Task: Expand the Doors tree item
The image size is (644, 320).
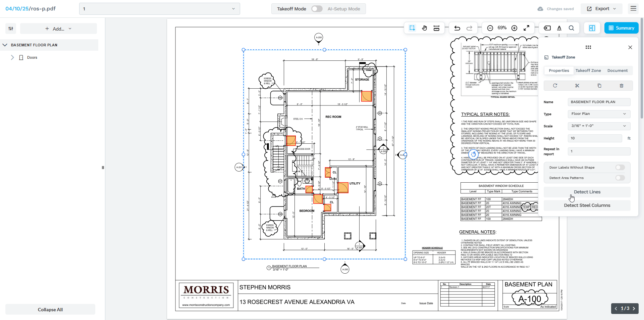Action: [12, 57]
